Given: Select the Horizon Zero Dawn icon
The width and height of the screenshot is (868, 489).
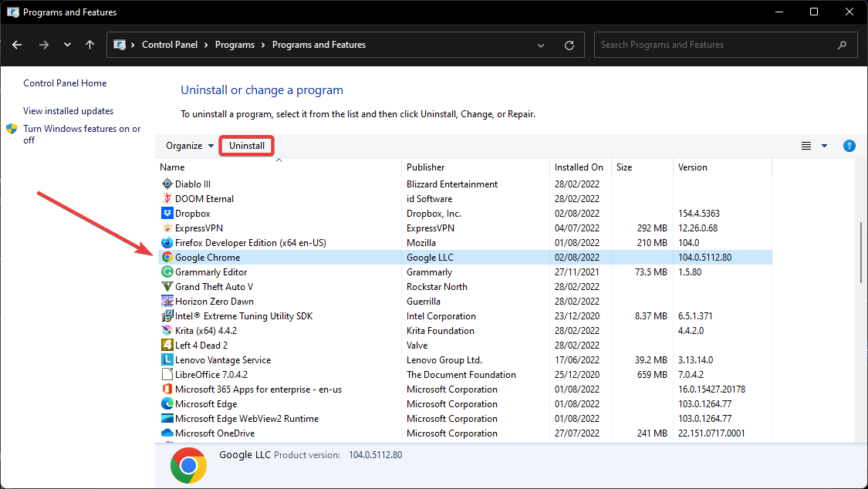Looking at the screenshot, I should 167,301.
